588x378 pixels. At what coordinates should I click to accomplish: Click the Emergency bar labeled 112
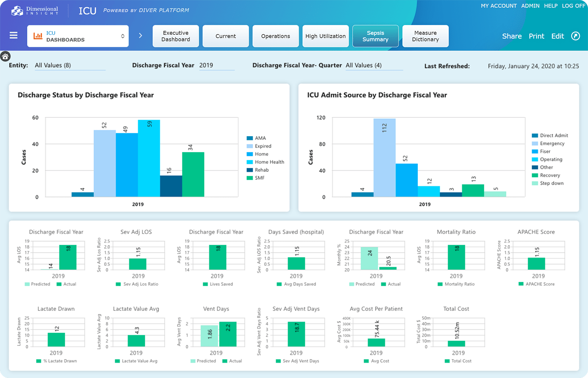[x=384, y=157]
